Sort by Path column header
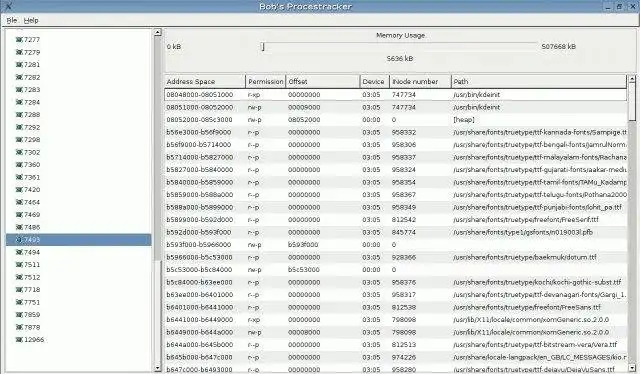The width and height of the screenshot is (640, 374). (x=539, y=82)
